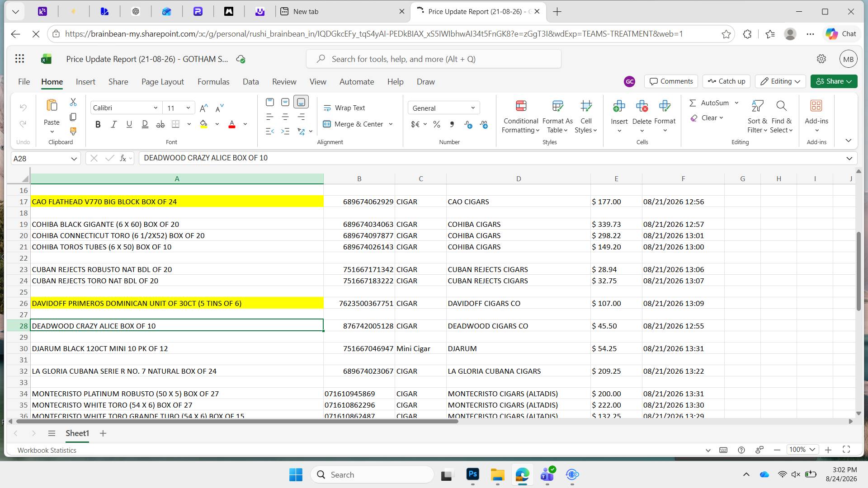Image resolution: width=868 pixels, height=488 pixels.
Task: Expand the formula bar chevron
Action: (849, 158)
